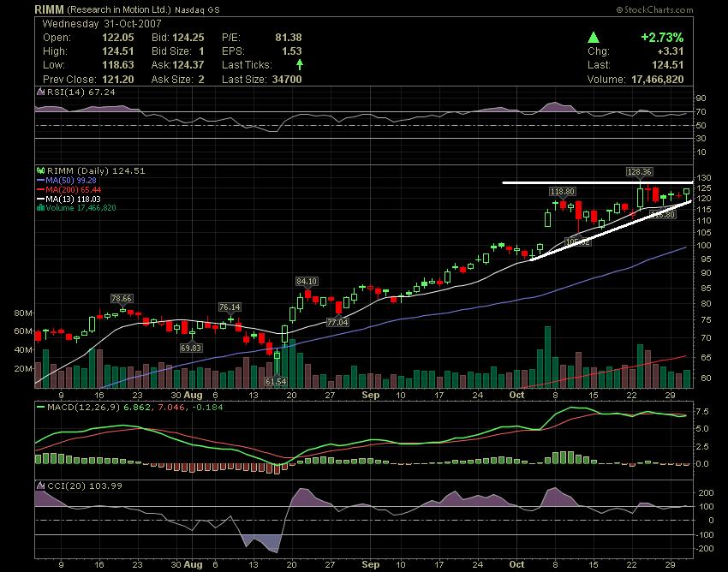Viewport: 728px width, 572px height.
Task: Click the Volume value 17,466,820 in header
Action: 658,80
